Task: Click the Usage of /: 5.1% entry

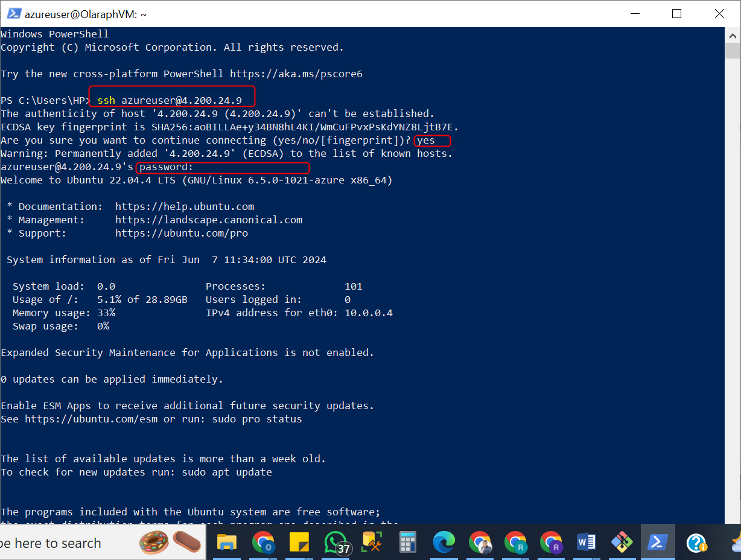Action: (x=100, y=299)
